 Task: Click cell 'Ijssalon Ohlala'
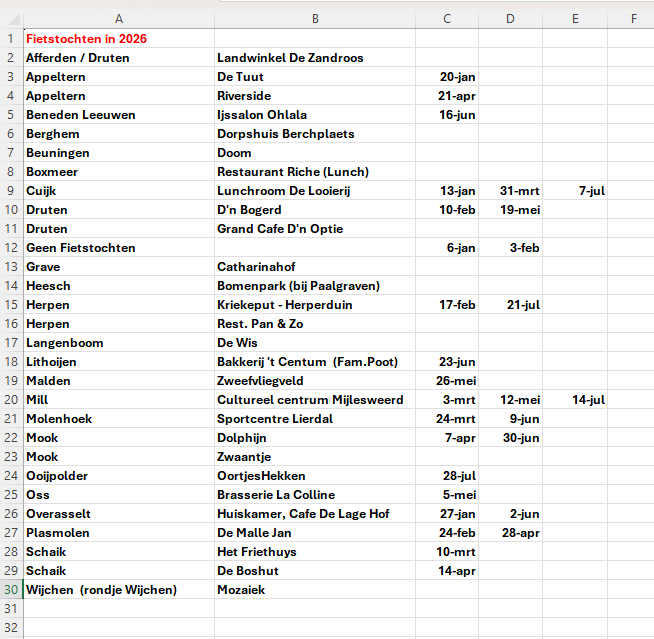315,115
